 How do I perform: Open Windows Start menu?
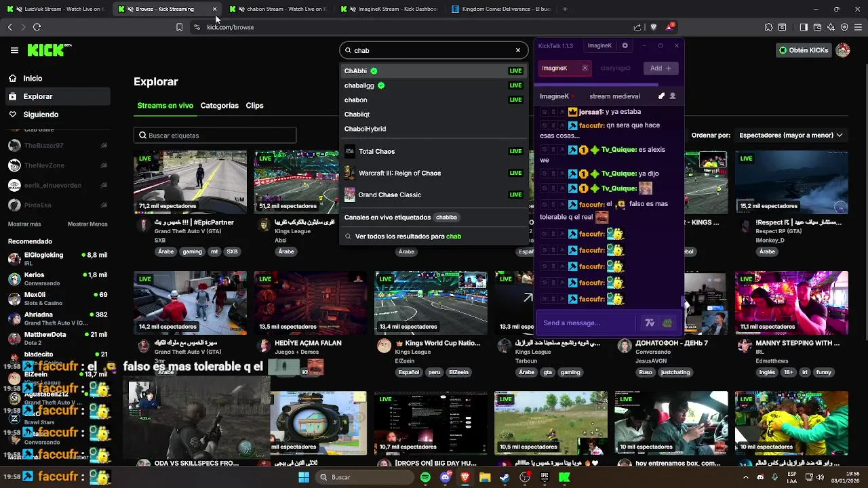[x=304, y=477]
